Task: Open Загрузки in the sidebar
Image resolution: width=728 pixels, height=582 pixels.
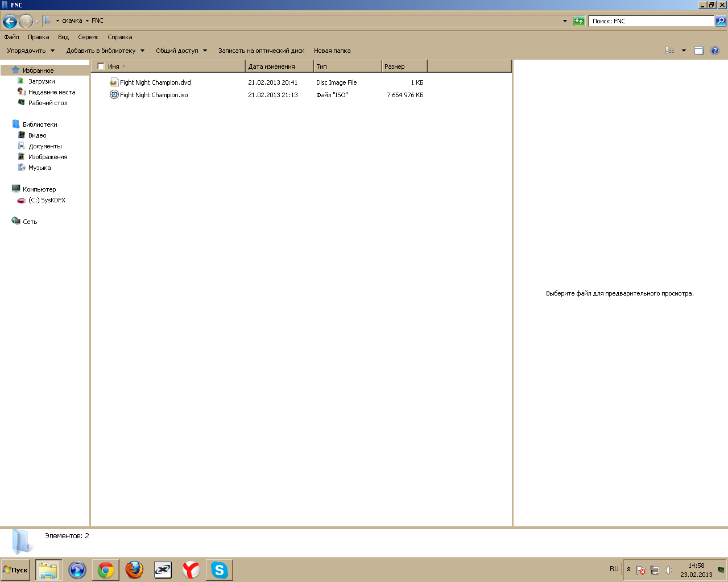Action: [x=42, y=81]
